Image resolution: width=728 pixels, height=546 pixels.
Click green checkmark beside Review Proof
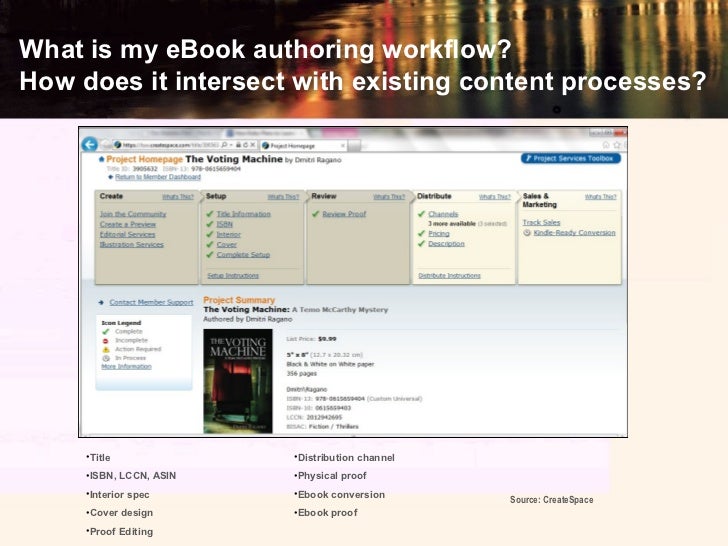[316, 214]
